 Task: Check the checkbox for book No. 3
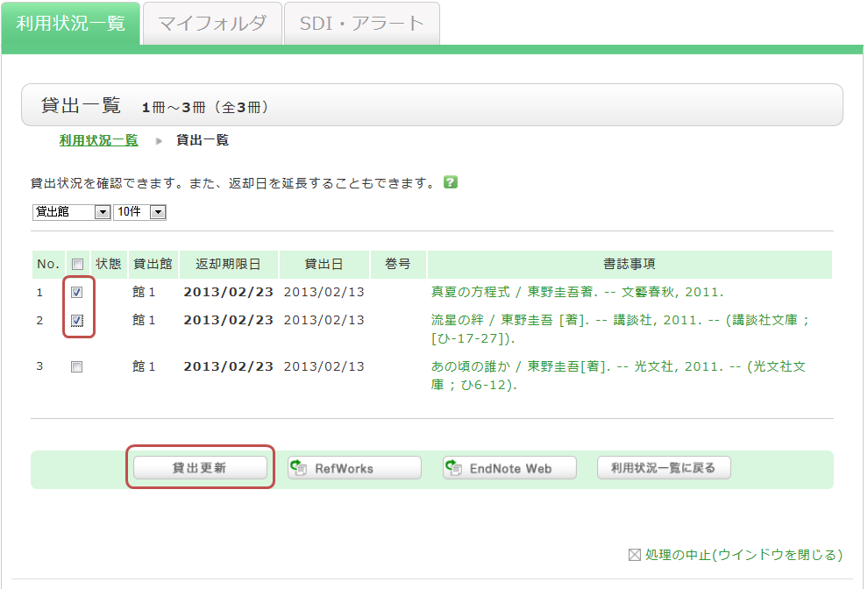pos(77,367)
